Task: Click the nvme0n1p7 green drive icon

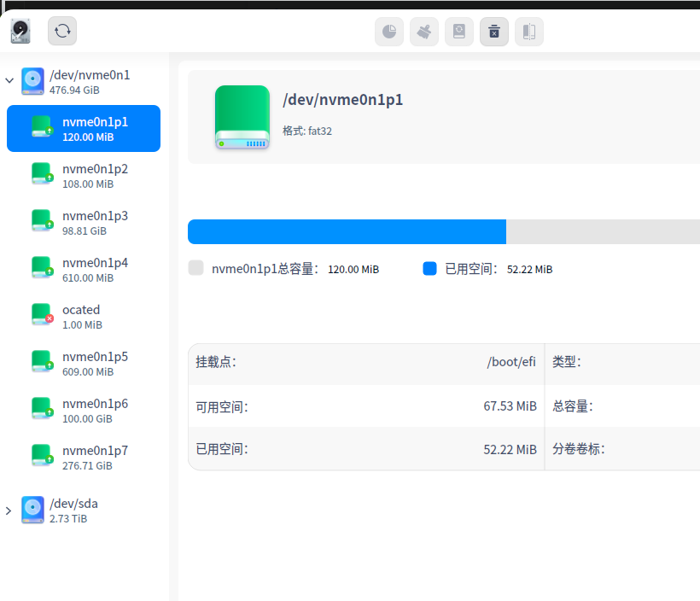Action: (x=43, y=455)
